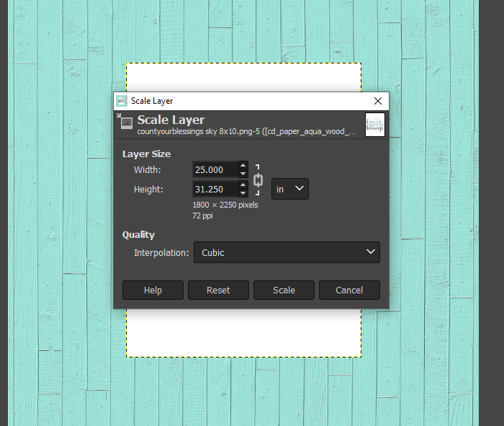This screenshot has width=504, height=426.
Task: Decrease Height using the down arrow
Action: [x=243, y=193]
